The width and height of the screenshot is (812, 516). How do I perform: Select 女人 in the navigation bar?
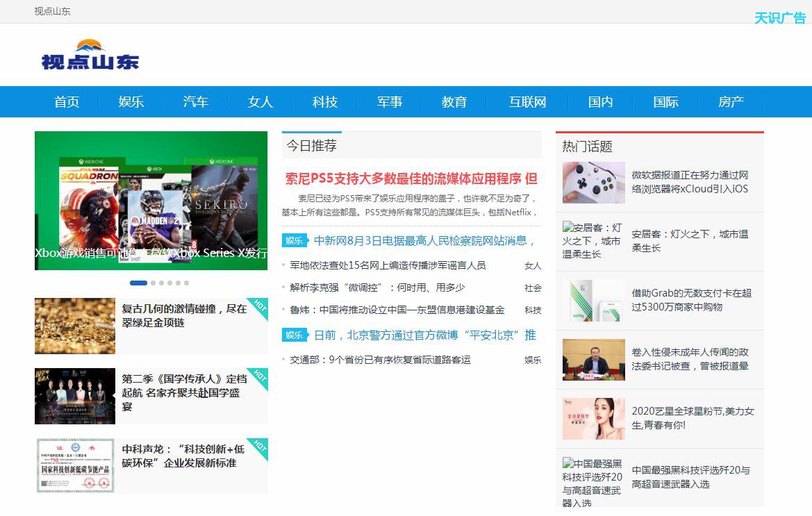click(260, 102)
